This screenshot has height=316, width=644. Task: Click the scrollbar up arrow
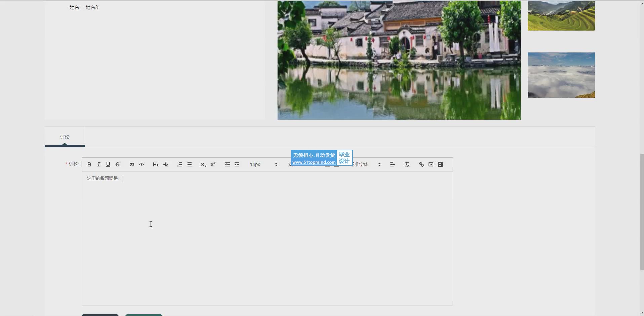click(642, 3)
